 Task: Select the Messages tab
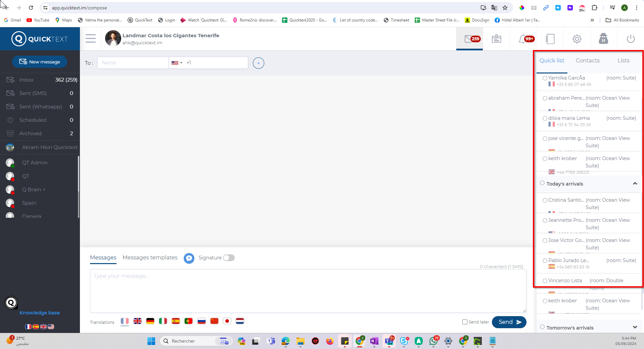click(x=103, y=258)
